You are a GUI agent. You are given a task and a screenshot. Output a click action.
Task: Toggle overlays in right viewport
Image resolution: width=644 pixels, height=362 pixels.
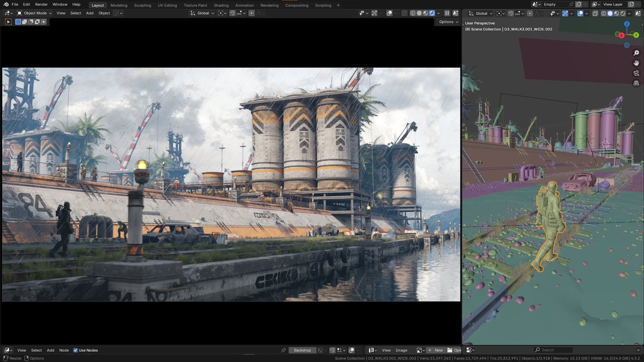(x=580, y=13)
